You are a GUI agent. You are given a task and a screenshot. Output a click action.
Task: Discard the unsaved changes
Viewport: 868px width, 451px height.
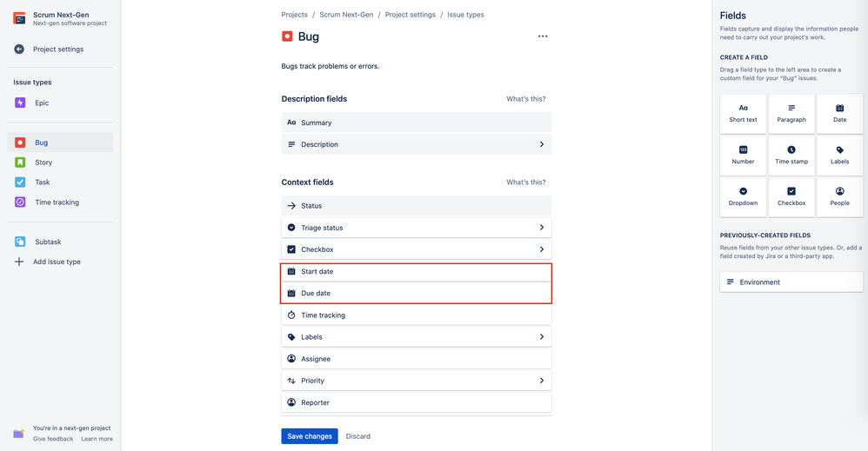click(x=358, y=436)
